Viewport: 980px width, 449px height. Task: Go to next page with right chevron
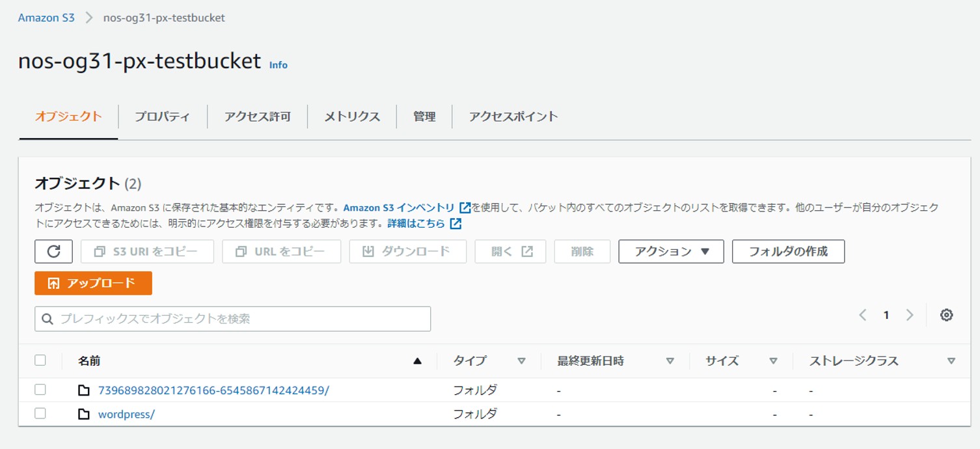click(x=910, y=315)
